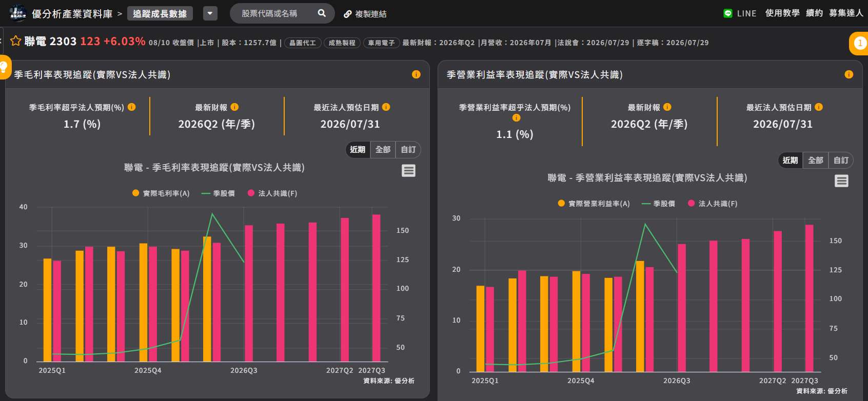This screenshot has width=868, height=401.
Task: Open the LINE icon in header
Action: tap(728, 13)
